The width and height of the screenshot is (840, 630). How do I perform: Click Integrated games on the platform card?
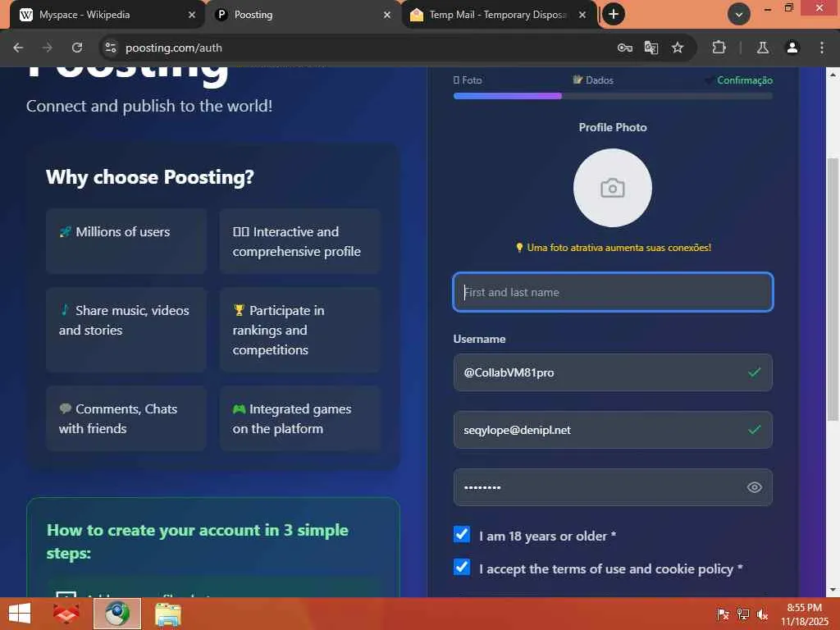[x=300, y=418]
